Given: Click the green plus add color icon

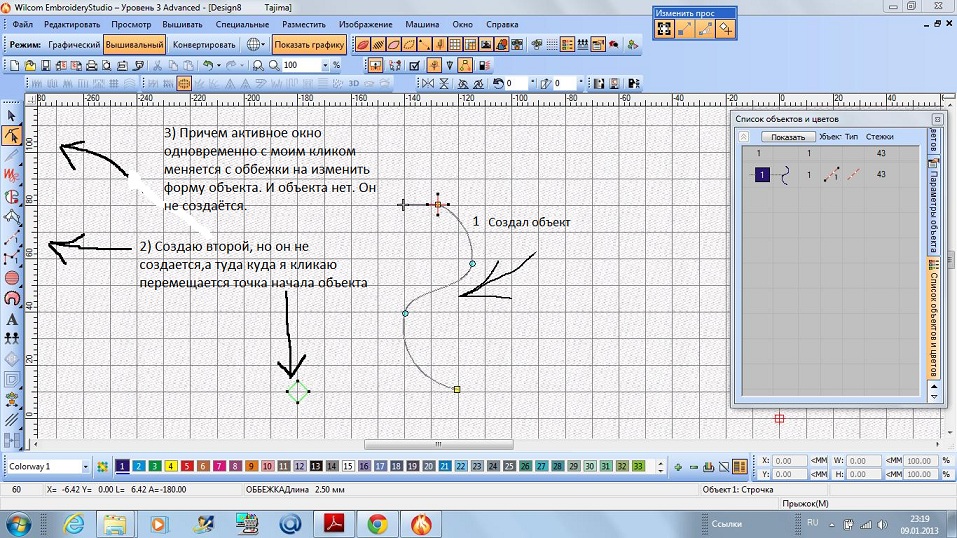Looking at the screenshot, I should (x=677, y=467).
